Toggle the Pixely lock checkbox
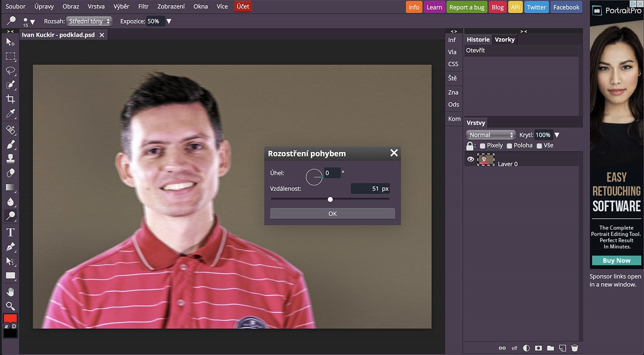This screenshot has width=644, height=355. (482, 146)
